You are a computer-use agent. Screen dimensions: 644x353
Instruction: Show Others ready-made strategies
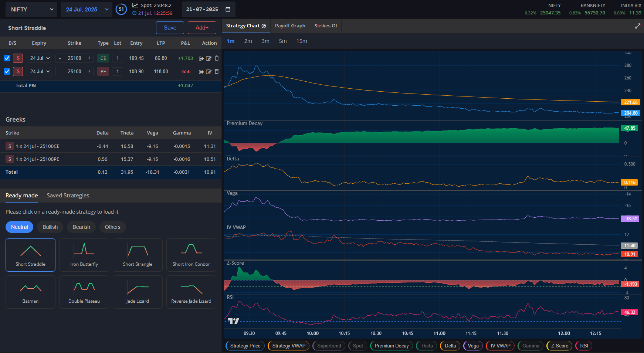click(x=113, y=227)
